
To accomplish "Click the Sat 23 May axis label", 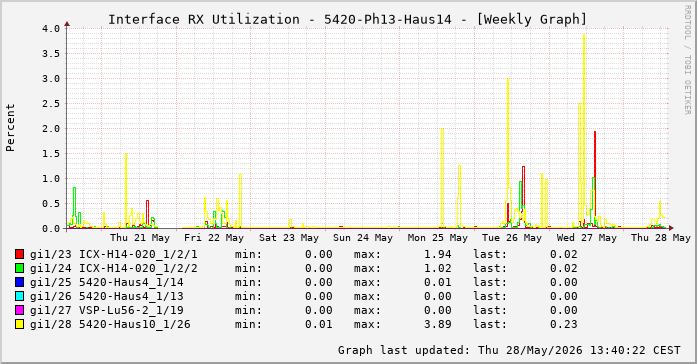I will (289, 238).
